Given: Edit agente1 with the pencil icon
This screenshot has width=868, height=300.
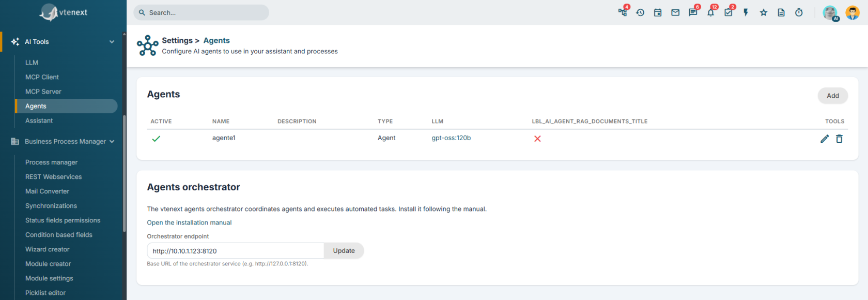Looking at the screenshot, I should [825, 139].
